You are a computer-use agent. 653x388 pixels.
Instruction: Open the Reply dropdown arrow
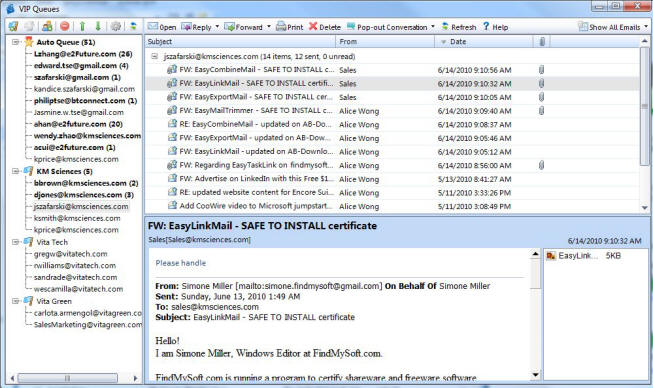(x=217, y=27)
